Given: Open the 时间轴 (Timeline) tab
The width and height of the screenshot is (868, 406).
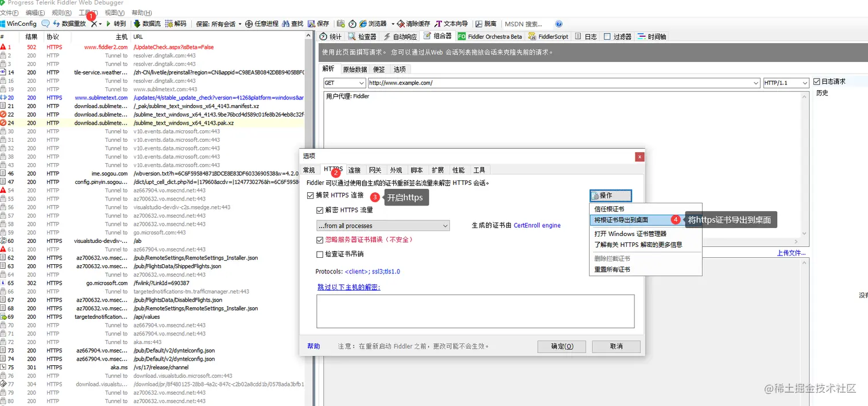Looking at the screenshot, I should tap(652, 36).
